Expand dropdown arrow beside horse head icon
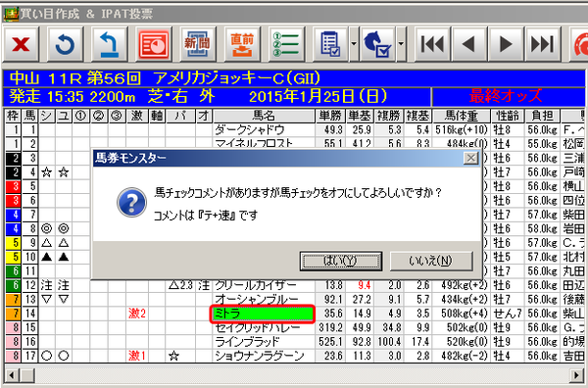Image resolution: width=588 pixels, height=388 pixels. 401,44
